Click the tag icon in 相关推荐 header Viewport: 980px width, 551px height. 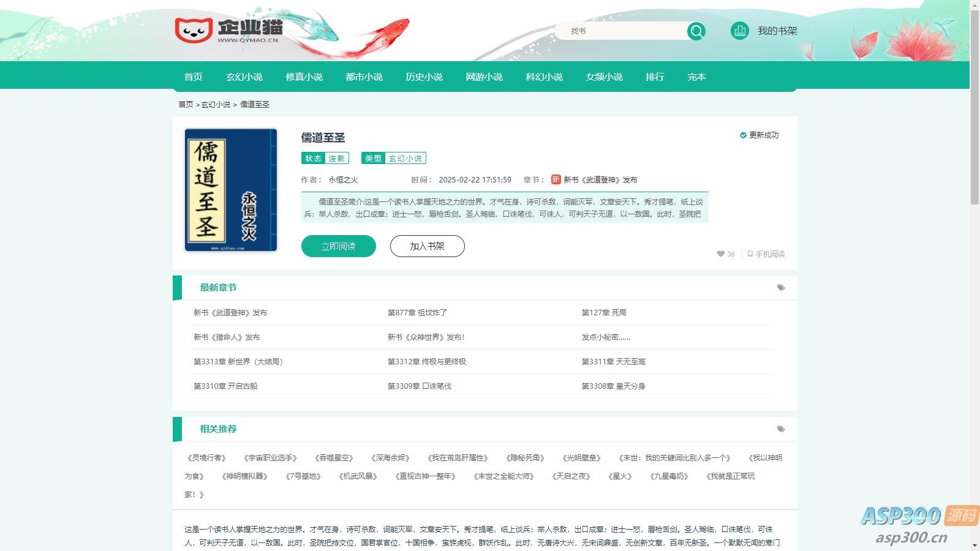(x=781, y=429)
